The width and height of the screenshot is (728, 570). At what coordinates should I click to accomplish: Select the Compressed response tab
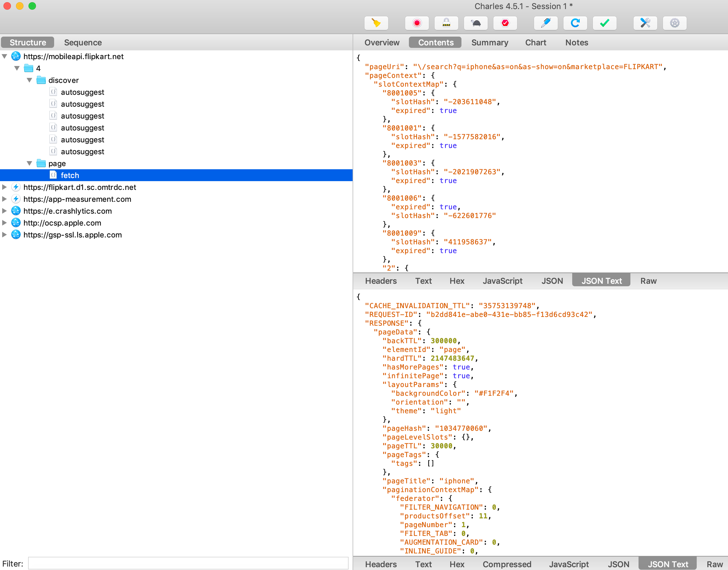pos(507,564)
